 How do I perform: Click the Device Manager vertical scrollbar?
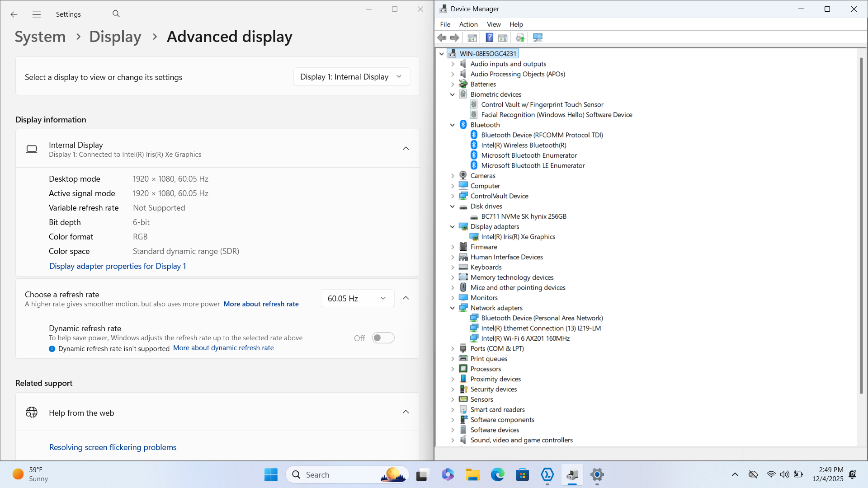[861, 226]
